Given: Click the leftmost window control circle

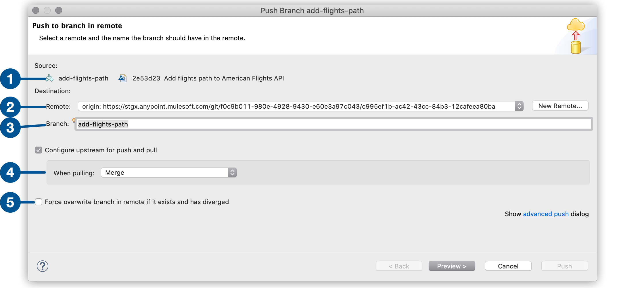Looking at the screenshot, I should tap(35, 10).
